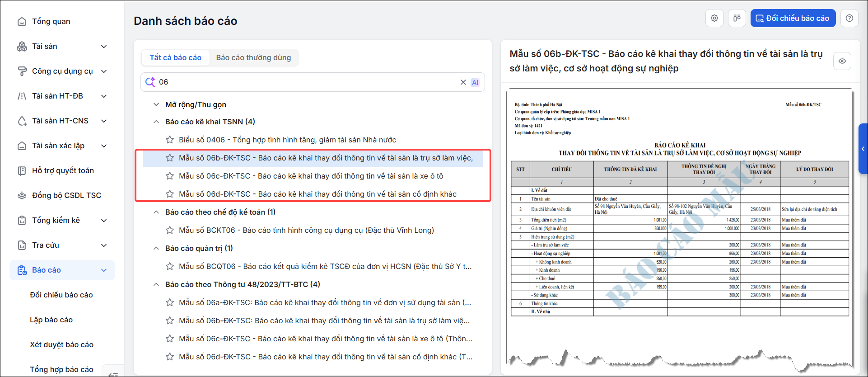
Task: Star the Mẫu số BCKT06 report
Action: 170,230
